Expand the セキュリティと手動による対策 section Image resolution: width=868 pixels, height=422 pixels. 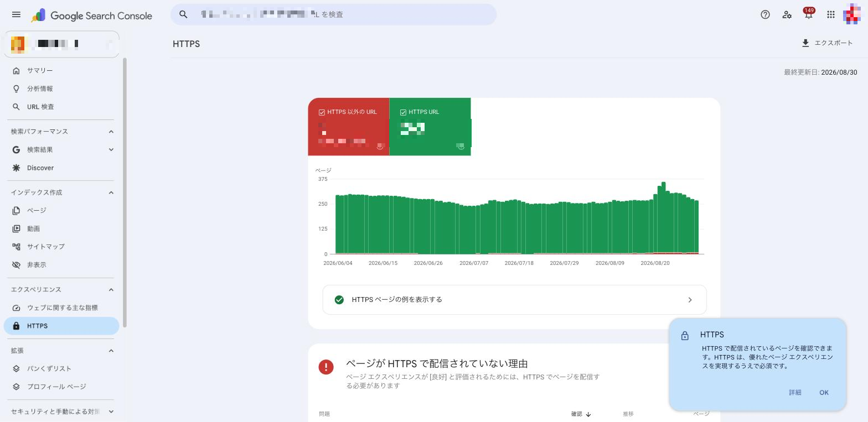pos(111,411)
